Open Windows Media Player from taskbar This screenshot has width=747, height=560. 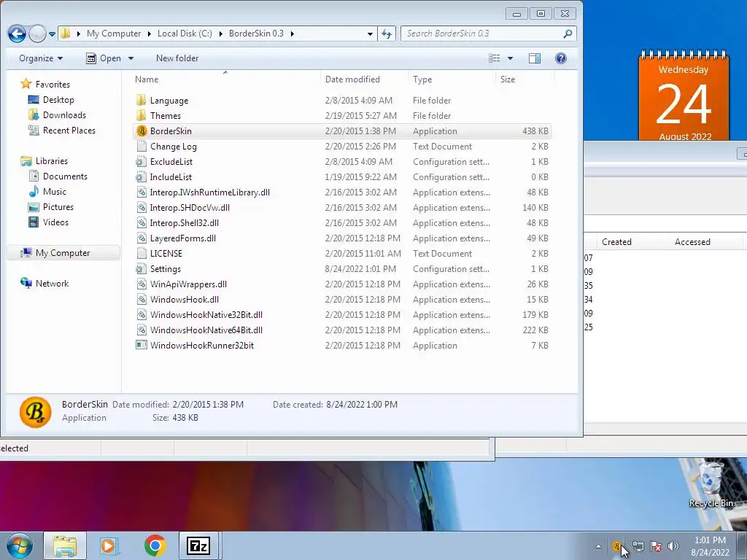click(x=109, y=545)
